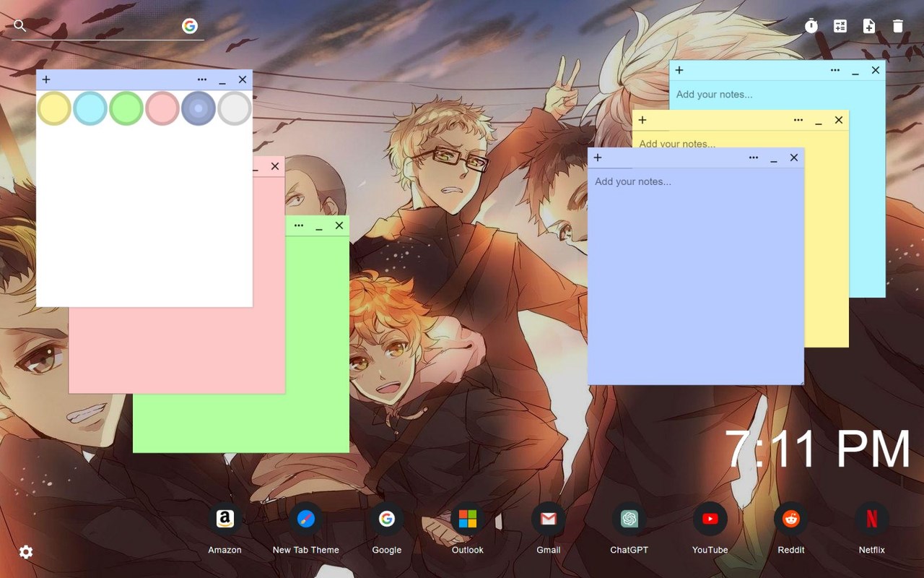Open the YouTube shortcut
The image size is (924, 578).
tap(710, 519)
